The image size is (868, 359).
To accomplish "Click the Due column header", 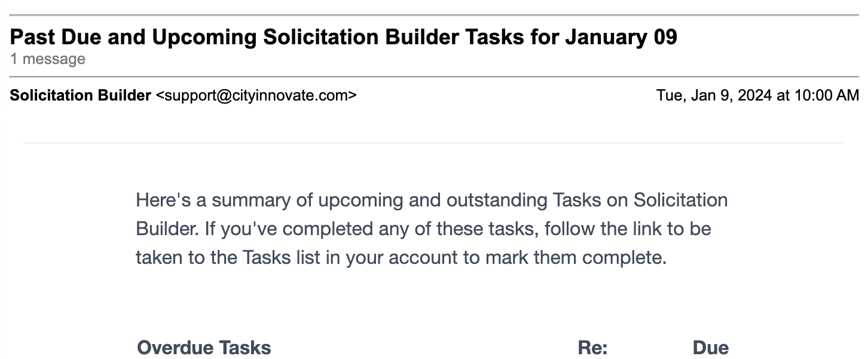I will point(711,348).
